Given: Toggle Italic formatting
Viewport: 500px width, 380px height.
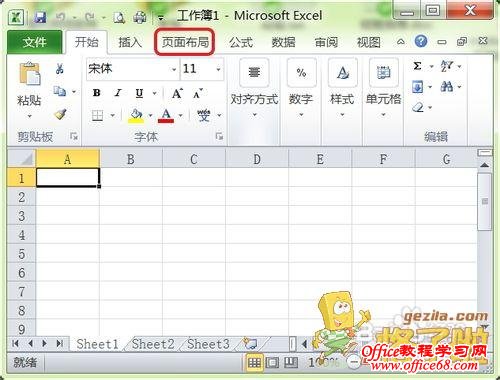Looking at the screenshot, I should tap(118, 93).
